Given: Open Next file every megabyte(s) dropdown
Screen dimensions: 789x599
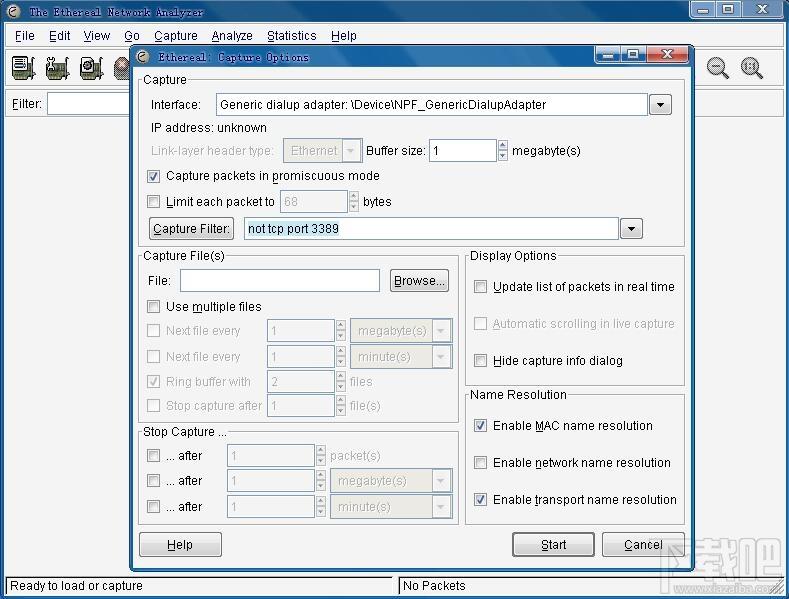Looking at the screenshot, I should coord(401,331).
